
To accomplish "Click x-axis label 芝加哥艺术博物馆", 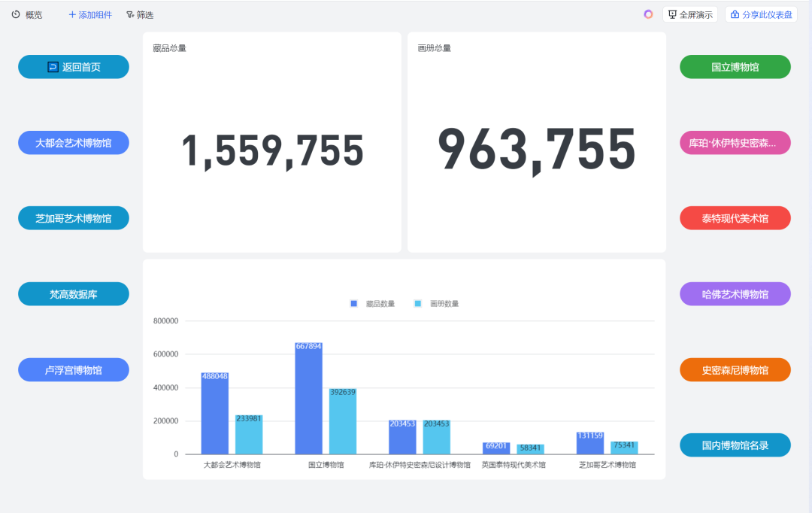I will [x=607, y=465].
